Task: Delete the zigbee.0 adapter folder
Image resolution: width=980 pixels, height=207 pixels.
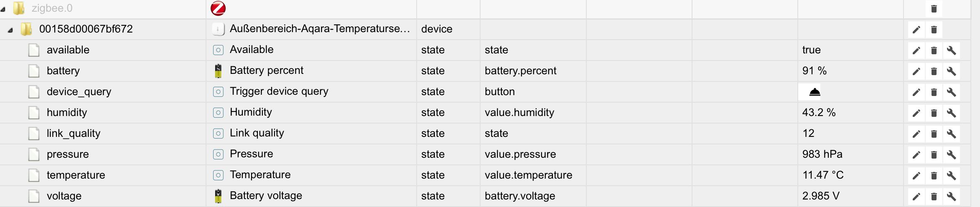Action: (x=934, y=9)
